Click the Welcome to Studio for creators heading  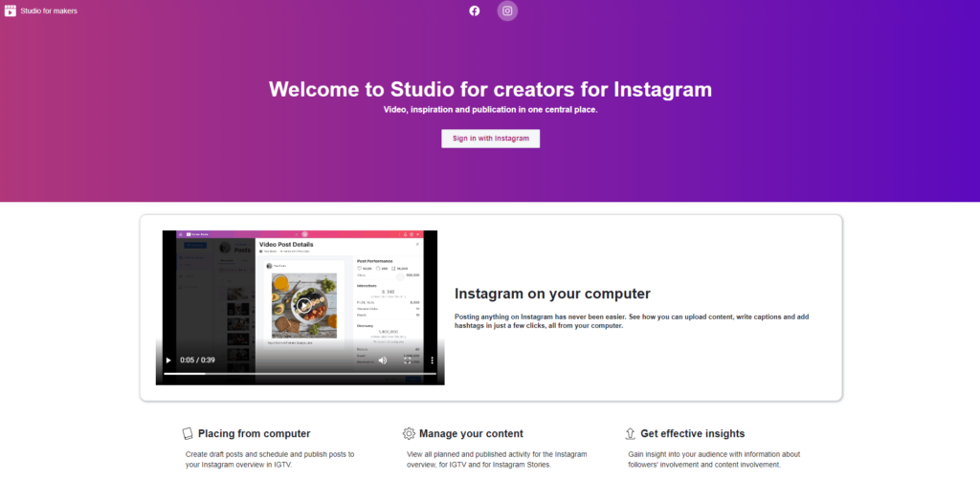pos(491,89)
